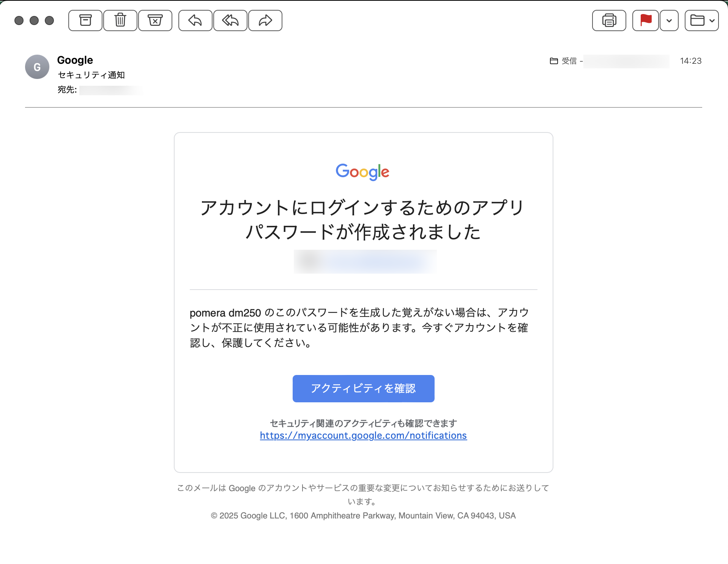Print the message using the printer icon

point(609,20)
